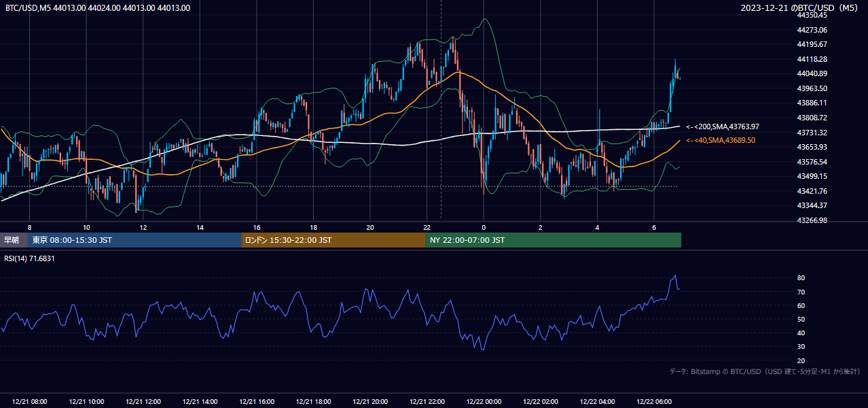Click the 12/21 08:00 time label
This screenshot has height=408, width=868.
pyautogui.click(x=30, y=402)
